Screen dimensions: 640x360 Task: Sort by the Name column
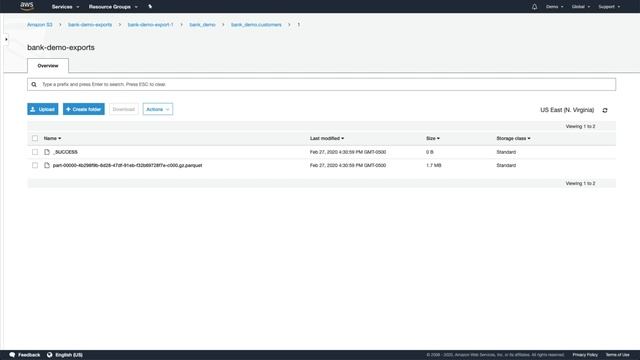52,138
